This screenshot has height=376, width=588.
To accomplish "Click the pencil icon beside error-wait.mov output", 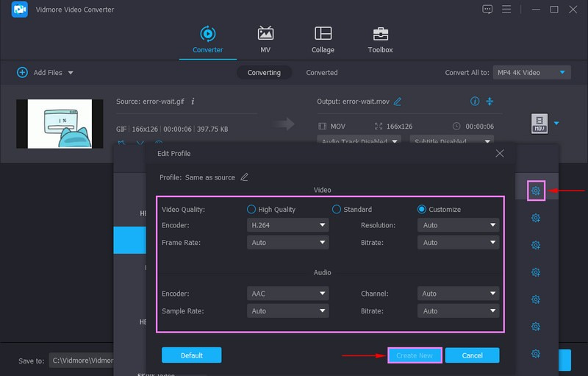I will pos(398,102).
